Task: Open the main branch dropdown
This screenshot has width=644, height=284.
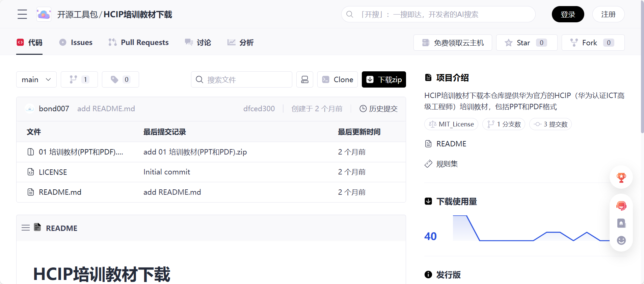Action: coord(36,79)
